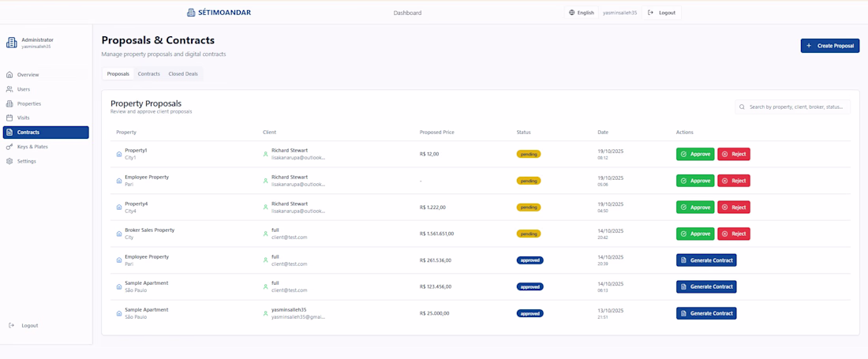The image size is (868, 359).
Task: Click the date 13/10/2025
Action: [x=611, y=310]
